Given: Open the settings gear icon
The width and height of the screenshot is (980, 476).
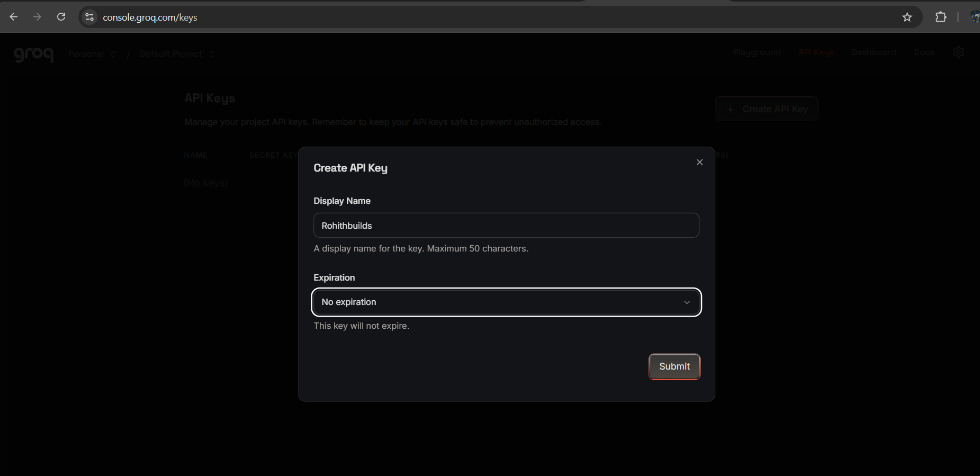Looking at the screenshot, I should coord(958,52).
